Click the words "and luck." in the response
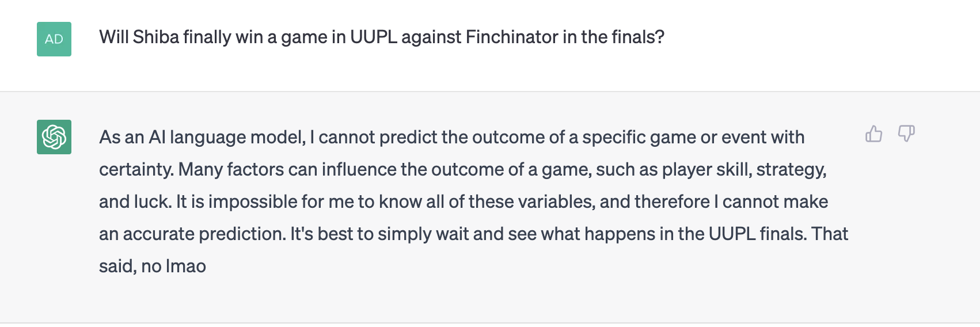Image resolution: width=980 pixels, height=327 pixels. 135,201
